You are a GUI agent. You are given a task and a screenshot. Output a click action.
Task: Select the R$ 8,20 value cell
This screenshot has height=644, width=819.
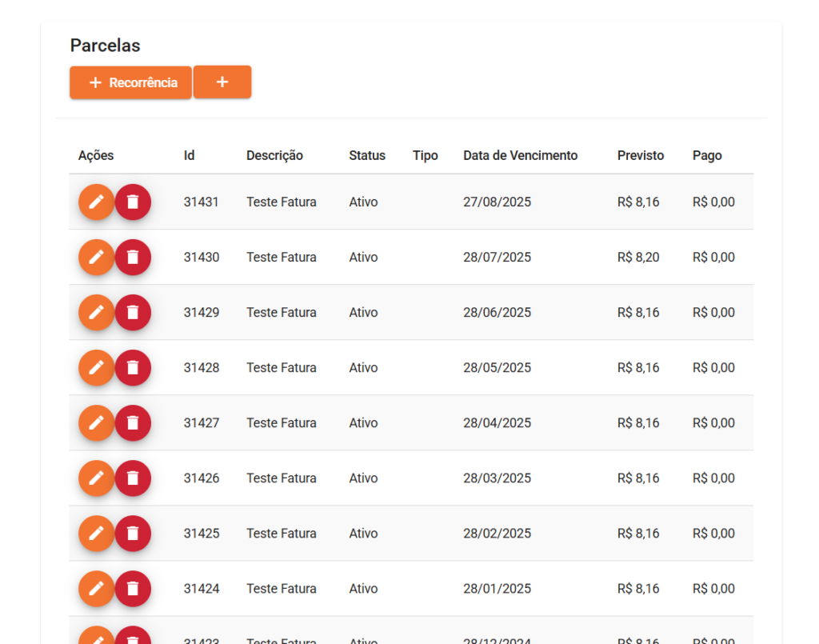pyautogui.click(x=638, y=257)
